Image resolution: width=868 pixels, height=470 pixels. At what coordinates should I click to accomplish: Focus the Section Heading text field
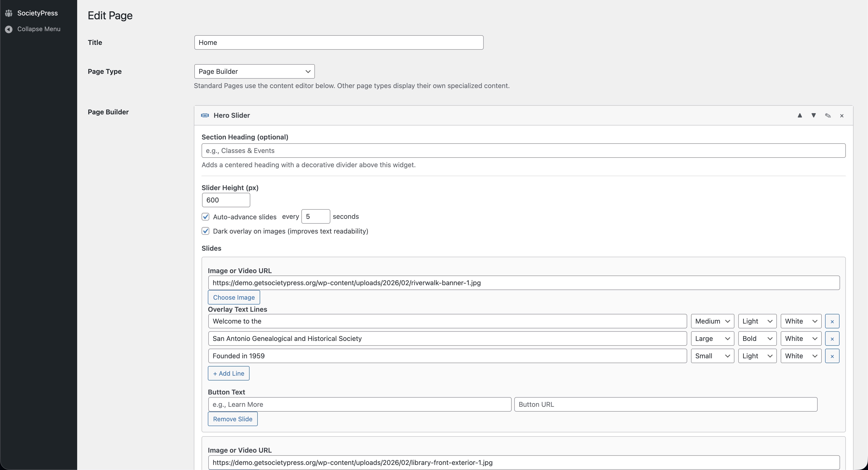(523, 151)
